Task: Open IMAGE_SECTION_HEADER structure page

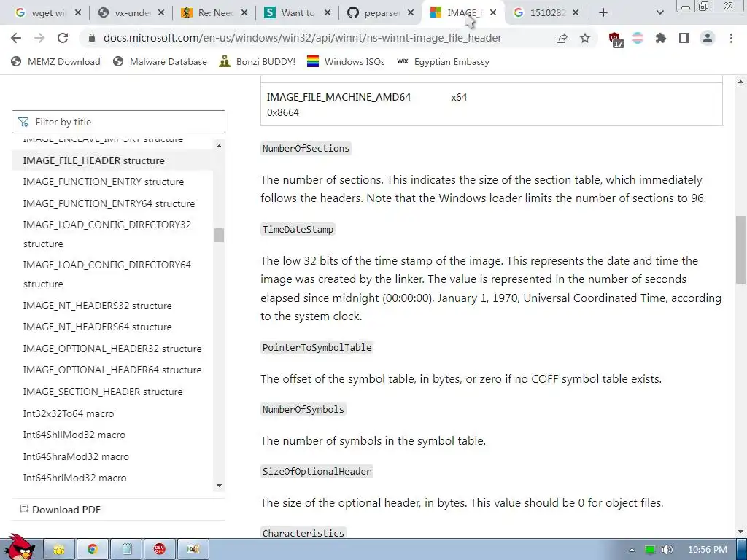Action: [102, 392]
